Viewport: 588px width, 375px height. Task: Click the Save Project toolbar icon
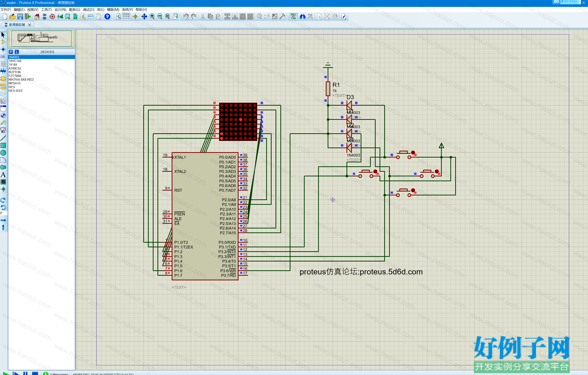click(x=20, y=17)
